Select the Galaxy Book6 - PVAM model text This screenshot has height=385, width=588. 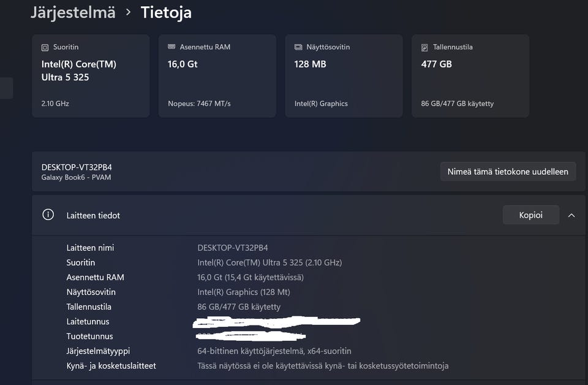pyautogui.click(x=76, y=177)
